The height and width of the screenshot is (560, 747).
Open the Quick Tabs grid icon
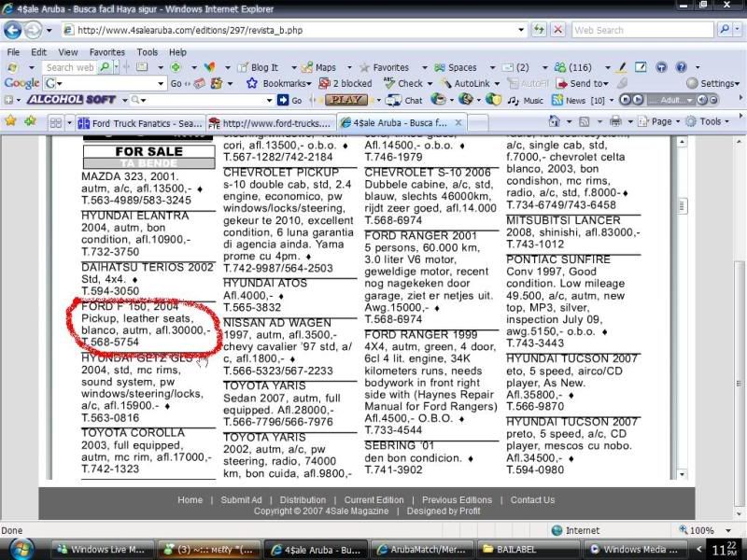pyautogui.click(x=56, y=123)
